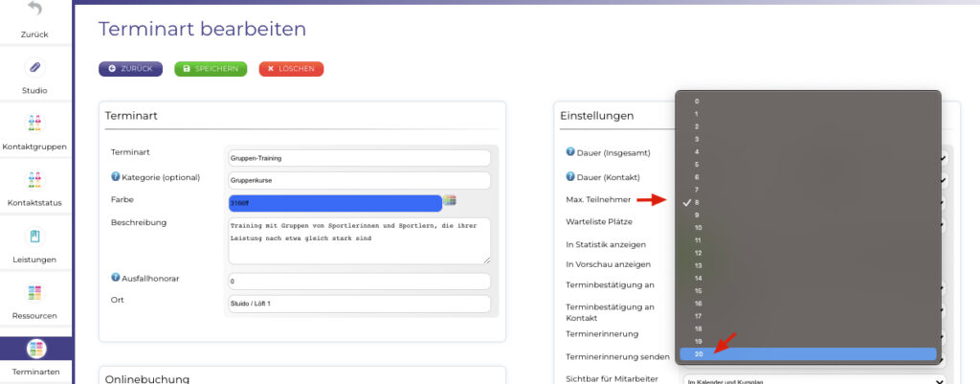This screenshot has width=980, height=384.
Task: Pick 0 from the participant number list
Action: [807, 101]
